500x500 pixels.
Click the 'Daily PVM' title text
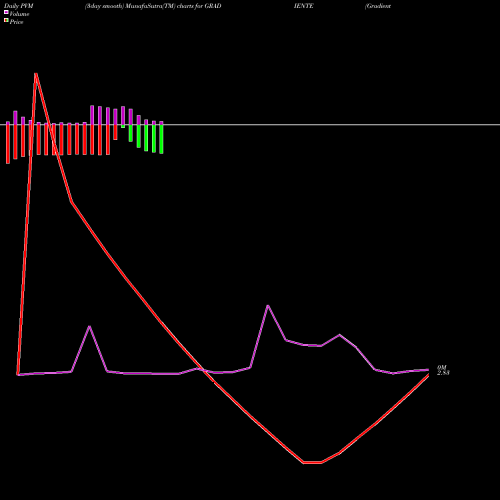pyautogui.click(x=19, y=6)
